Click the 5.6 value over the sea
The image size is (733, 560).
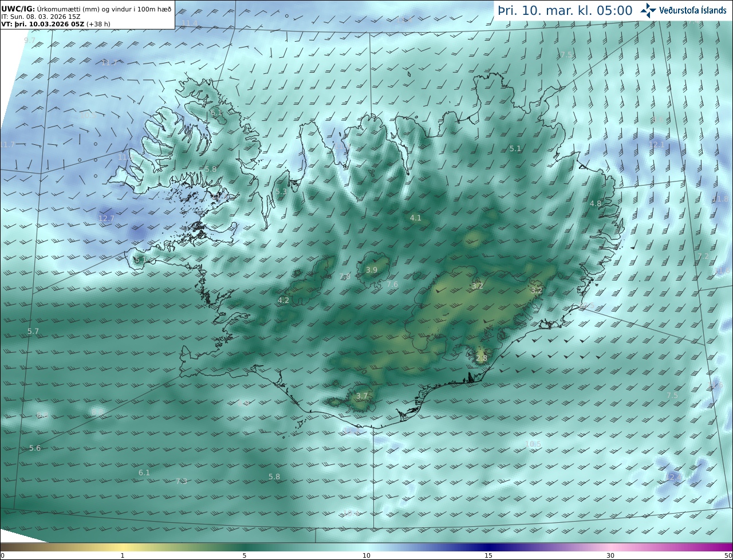click(35, 448)
